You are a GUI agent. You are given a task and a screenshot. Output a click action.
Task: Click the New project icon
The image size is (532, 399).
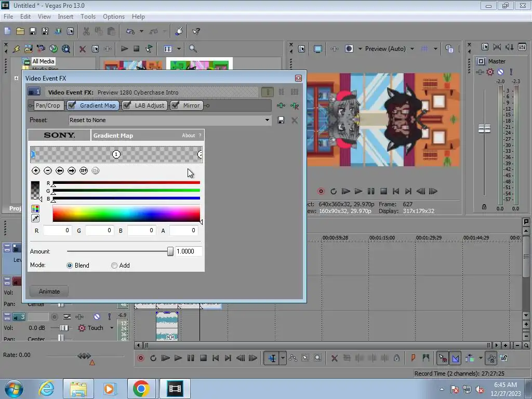(x=7, y=31)
